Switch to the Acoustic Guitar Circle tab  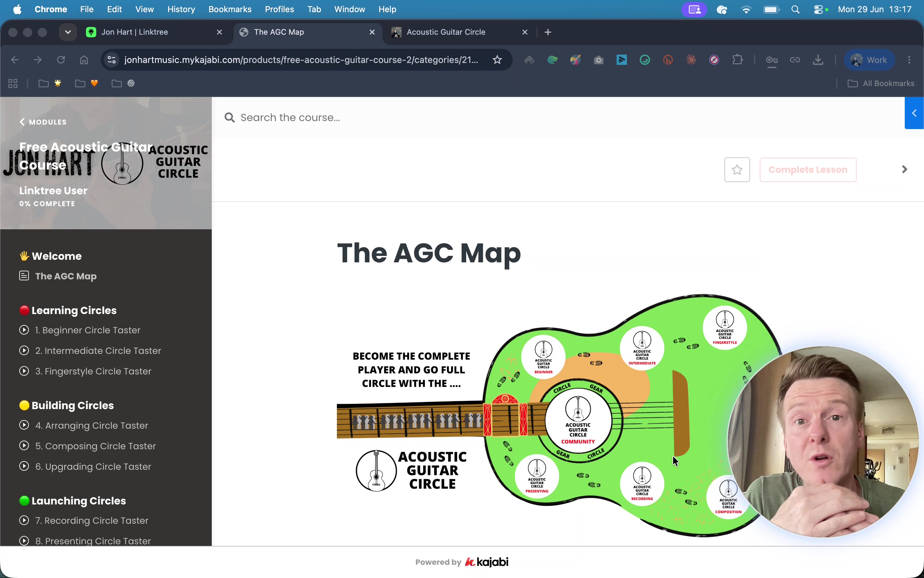[460, 32]
